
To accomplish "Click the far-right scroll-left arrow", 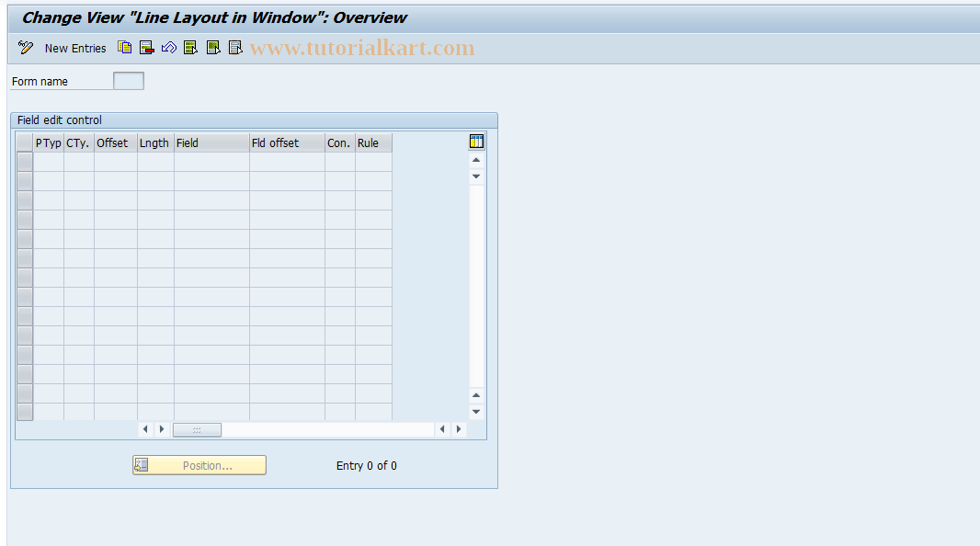I will (x=442, y=429).
